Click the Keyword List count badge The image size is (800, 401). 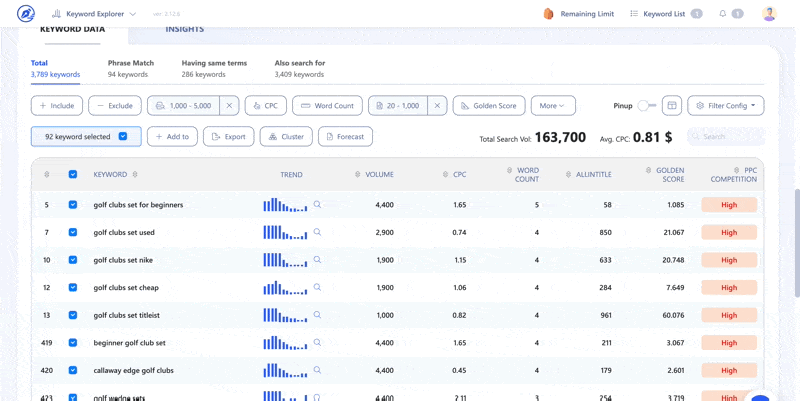pyautogui.click(x=696, y=14)
